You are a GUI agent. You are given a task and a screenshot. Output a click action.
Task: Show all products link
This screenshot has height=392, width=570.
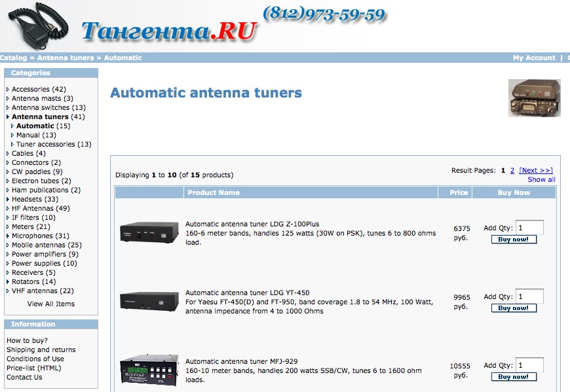(541, 180)
